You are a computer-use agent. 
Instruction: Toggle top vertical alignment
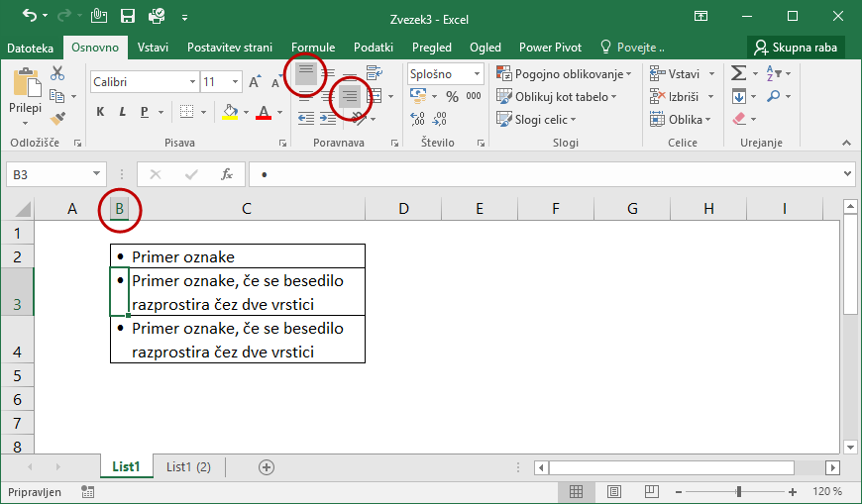[306, 72]
